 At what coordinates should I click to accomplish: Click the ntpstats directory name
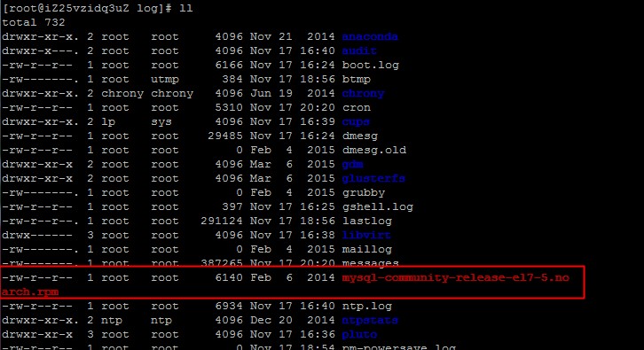[x=370, y=321]
